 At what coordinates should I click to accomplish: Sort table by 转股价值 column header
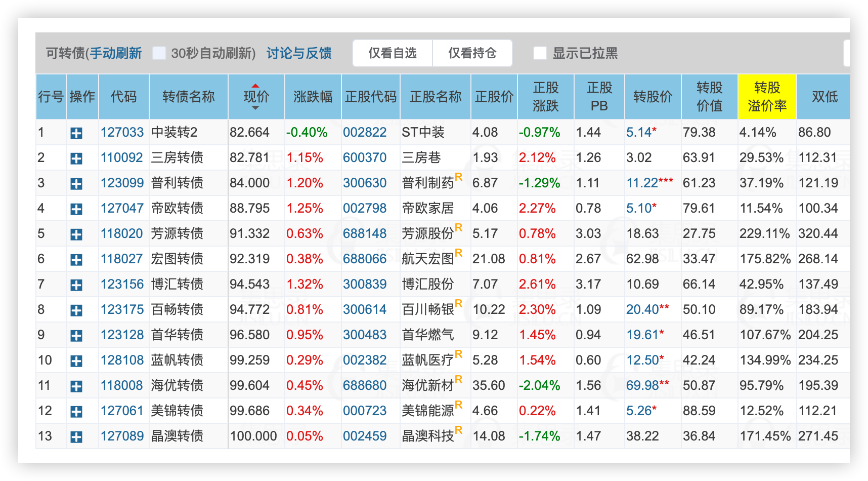point(710,97)
